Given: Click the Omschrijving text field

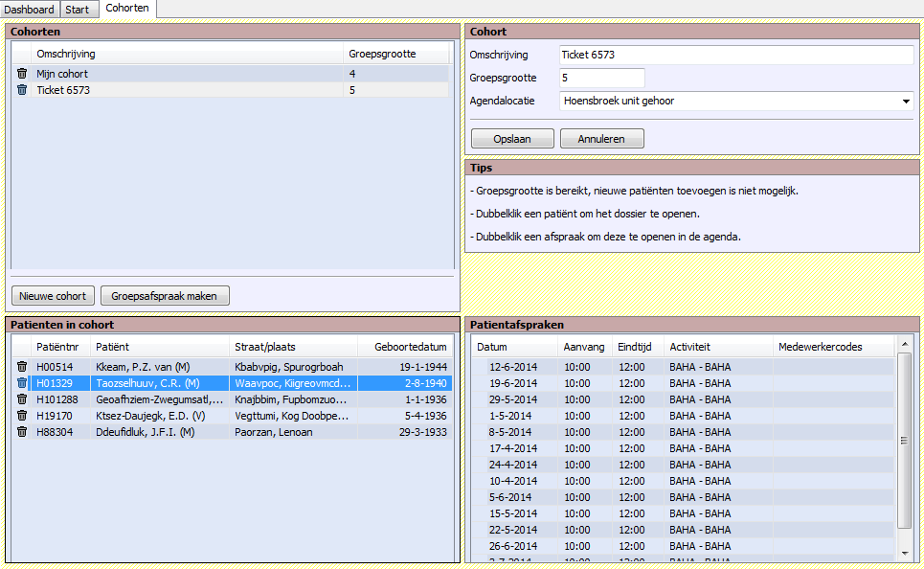Looking at the screenshot, I should 735,55.
